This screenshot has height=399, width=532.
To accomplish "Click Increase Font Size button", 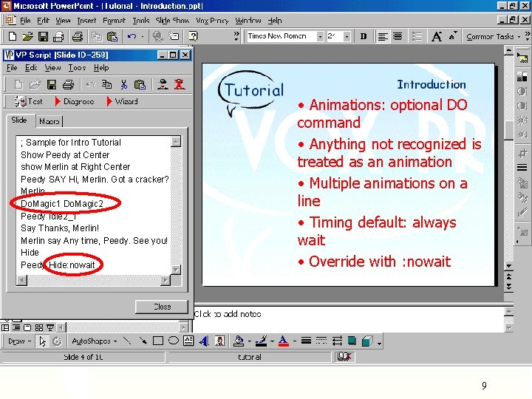I will pos(437,36).
